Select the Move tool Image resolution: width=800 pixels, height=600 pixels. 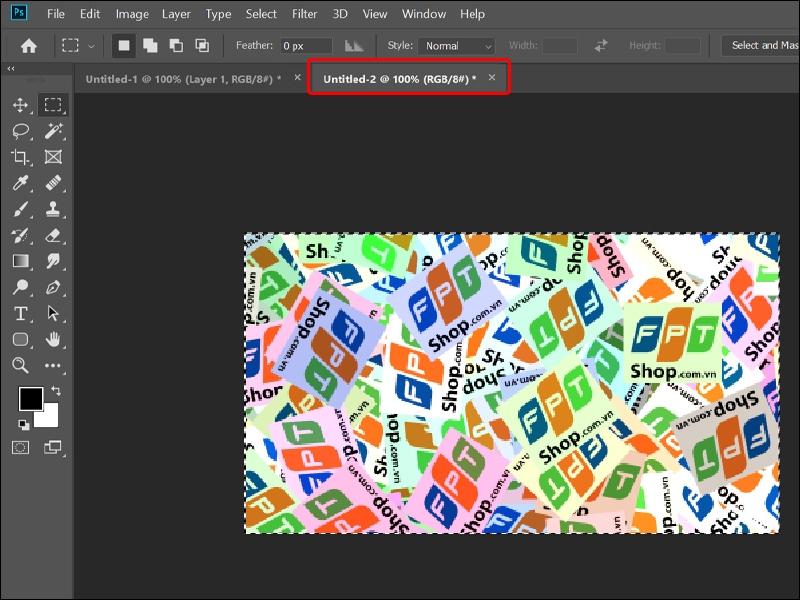coord(20,103)
